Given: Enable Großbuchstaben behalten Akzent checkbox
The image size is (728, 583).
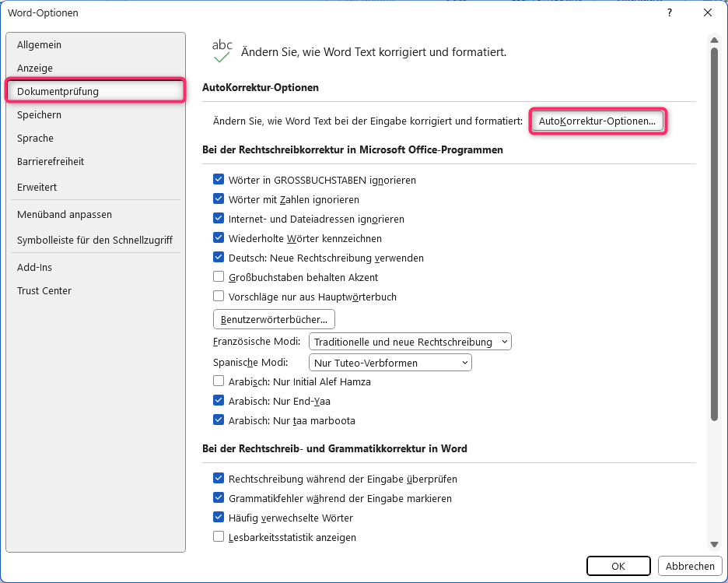Looking at the screenshot, I should pyautogui.click(x=219, y=276).
